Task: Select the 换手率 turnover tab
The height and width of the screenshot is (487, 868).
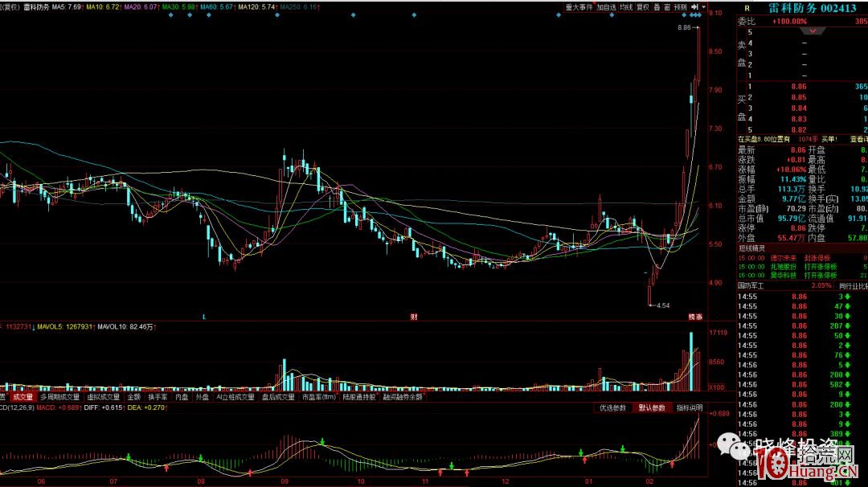Action: [x=158, y=397]
